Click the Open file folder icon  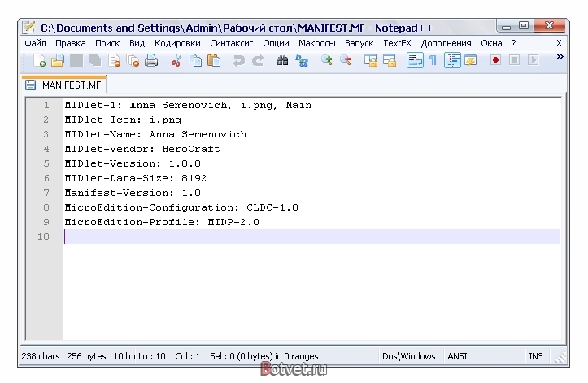pos(58,60)
